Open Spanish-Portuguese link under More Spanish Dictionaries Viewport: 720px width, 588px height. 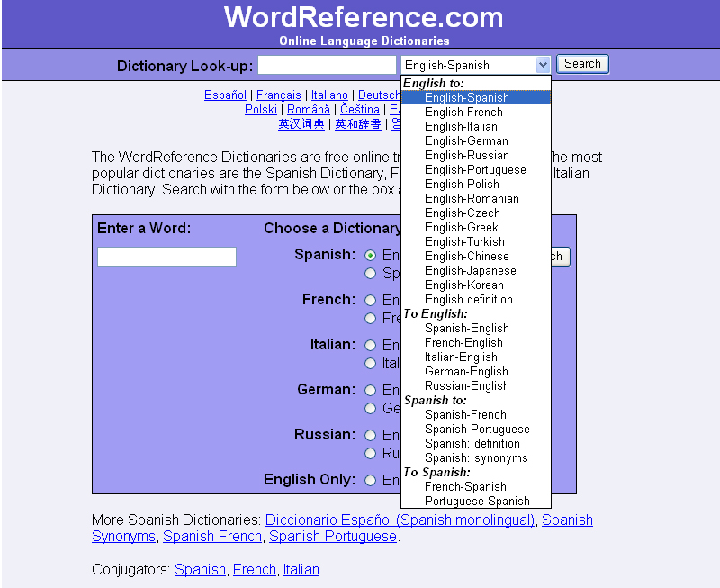(x=333, y=536)
